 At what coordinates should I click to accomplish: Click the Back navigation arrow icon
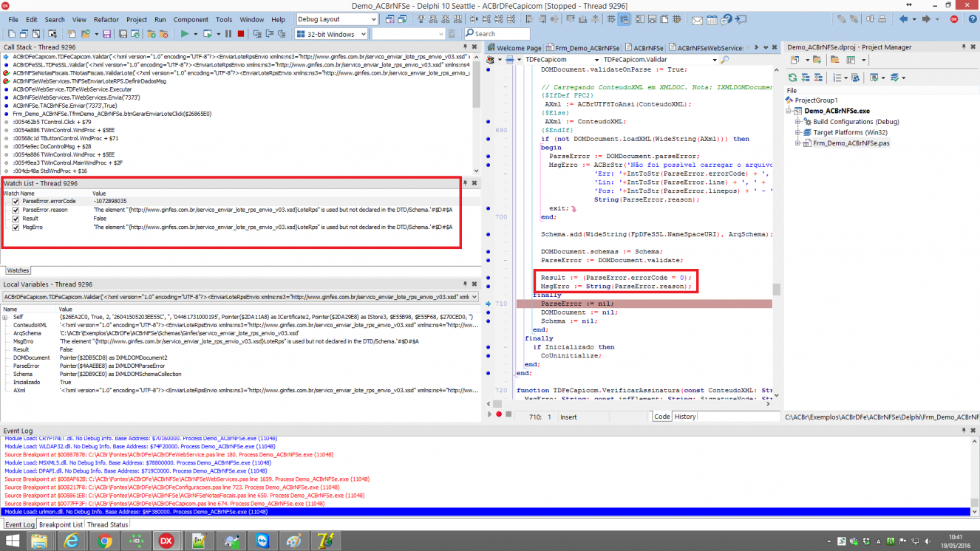pos(904,19)
